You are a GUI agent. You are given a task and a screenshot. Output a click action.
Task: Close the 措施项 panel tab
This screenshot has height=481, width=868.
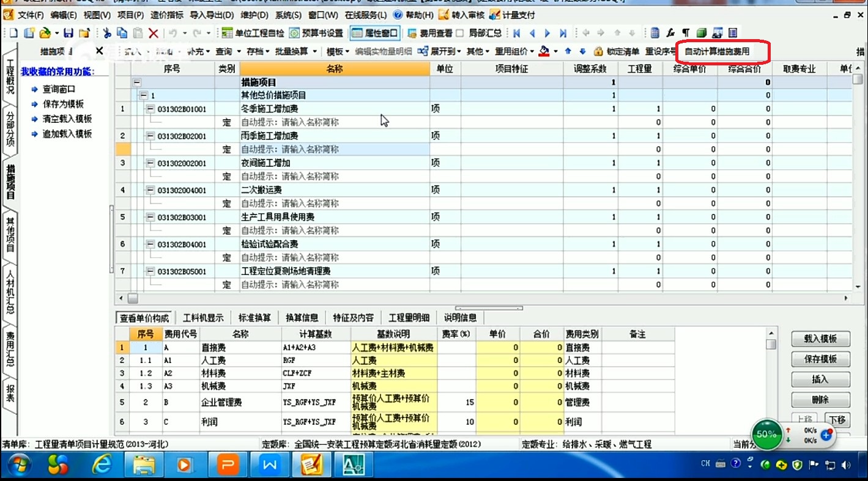100,51
